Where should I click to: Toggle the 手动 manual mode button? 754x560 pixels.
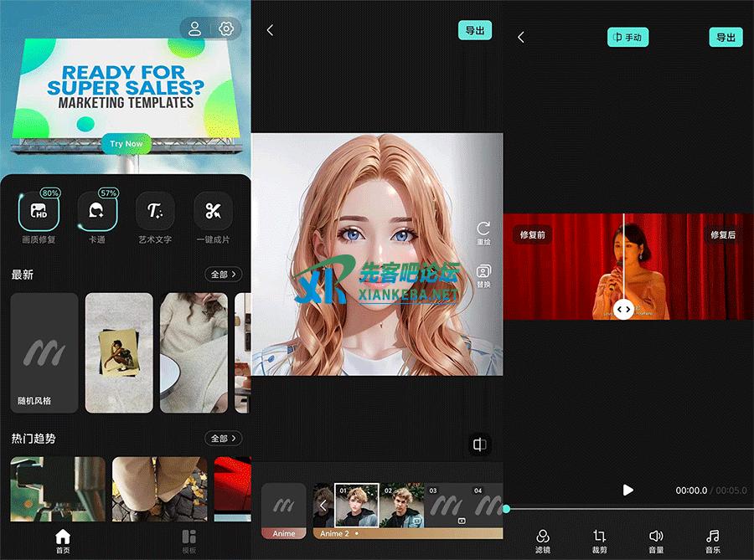(x=627, y=38)
